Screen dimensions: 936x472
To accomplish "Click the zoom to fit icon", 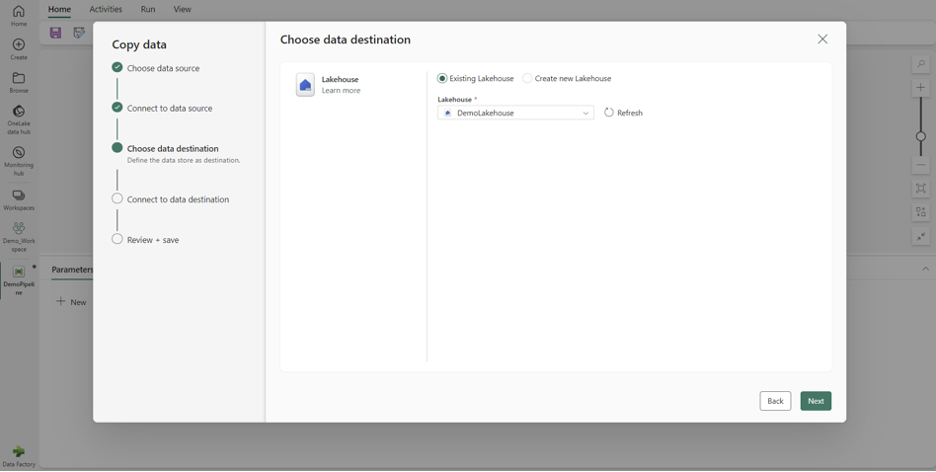I will (x=921, y=189).
